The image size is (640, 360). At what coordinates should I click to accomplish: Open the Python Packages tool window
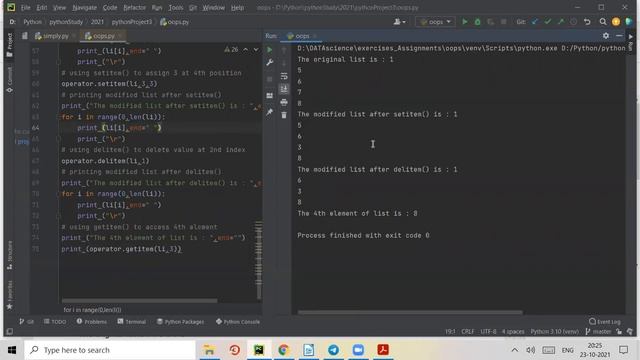(x=180, y=322)
